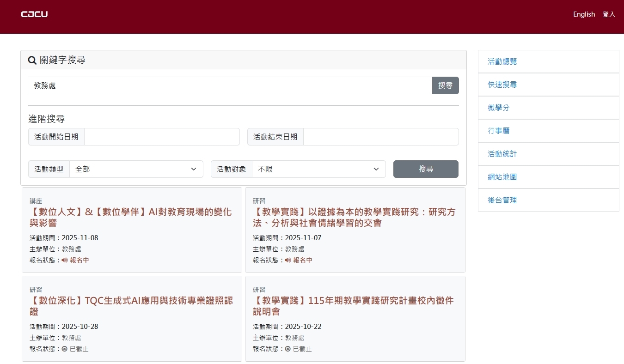Go to 微學分 in the sidebar
Image resolution: width=624 pixels, height=364 pixels.
tap(499, 108)
